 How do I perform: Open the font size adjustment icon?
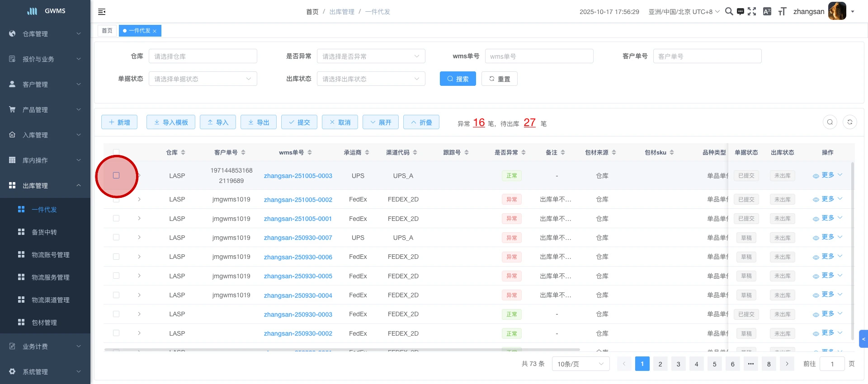point(782,11)
